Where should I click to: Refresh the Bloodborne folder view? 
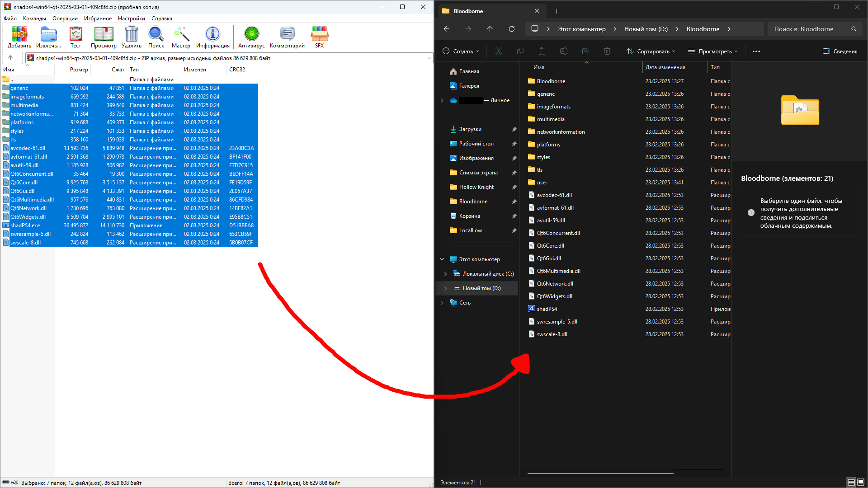512,29
